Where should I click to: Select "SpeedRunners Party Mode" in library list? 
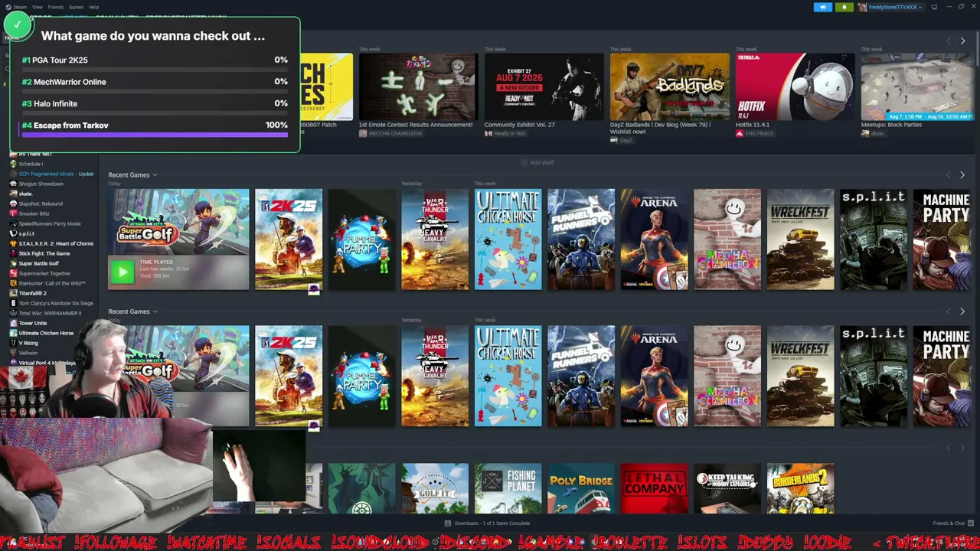click(x=51, y=223)
